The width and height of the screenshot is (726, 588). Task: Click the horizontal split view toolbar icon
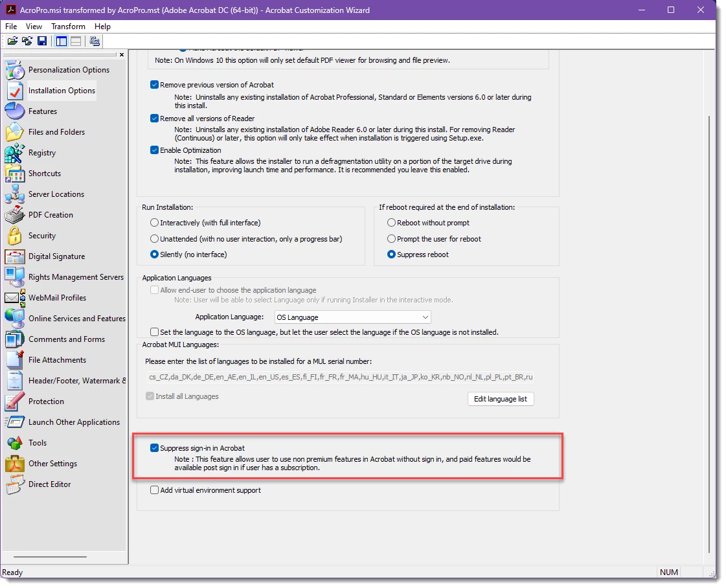point(76,41)
